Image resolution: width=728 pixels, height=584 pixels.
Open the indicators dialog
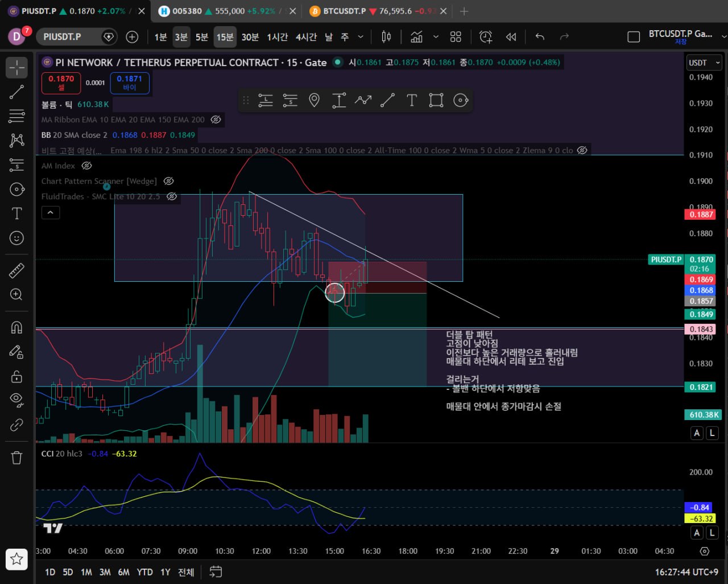[x=417, y=37]
